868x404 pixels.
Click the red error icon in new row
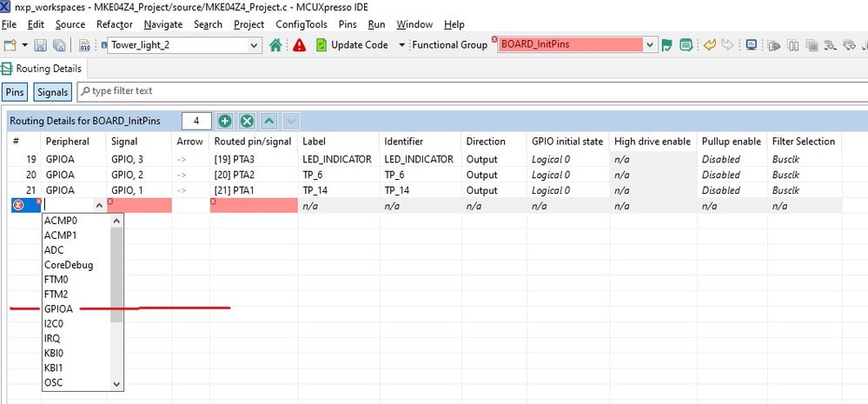[17, 206]
